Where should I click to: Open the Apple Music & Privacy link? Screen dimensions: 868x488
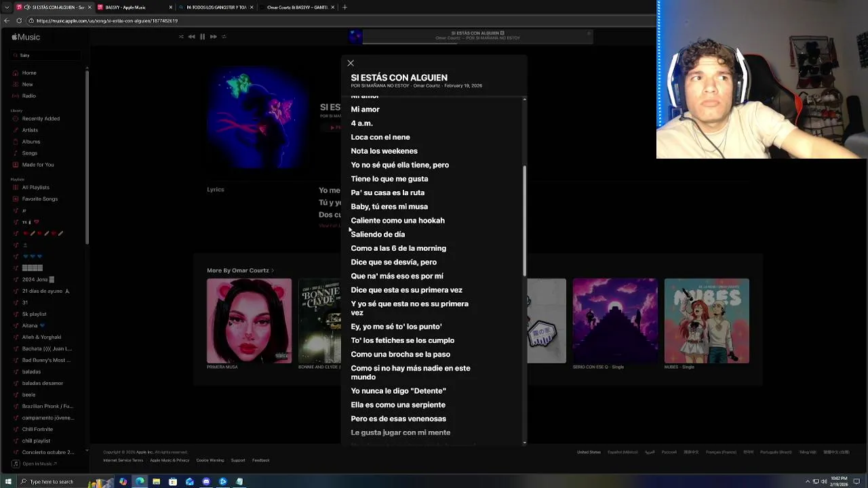coord(170,460)
